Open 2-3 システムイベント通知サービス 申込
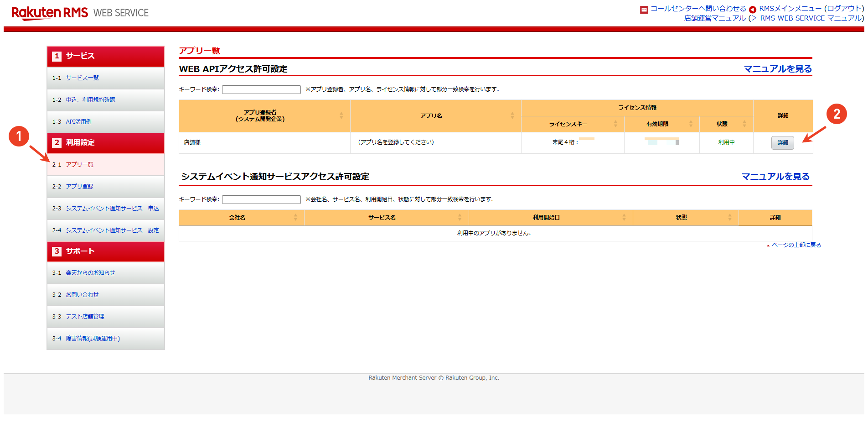The width and height of the screenshot is (868, 434). pos(106,209)
